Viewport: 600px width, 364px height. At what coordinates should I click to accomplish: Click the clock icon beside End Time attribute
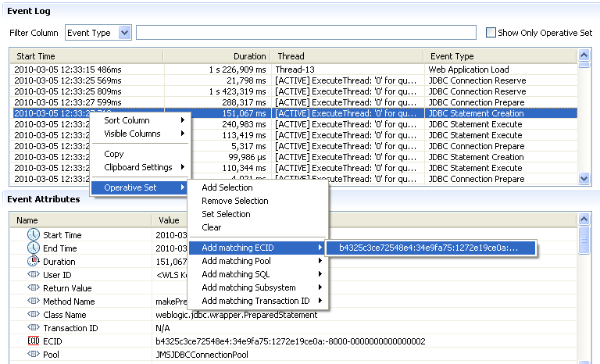pyautogui.click(x=33, y=248)
